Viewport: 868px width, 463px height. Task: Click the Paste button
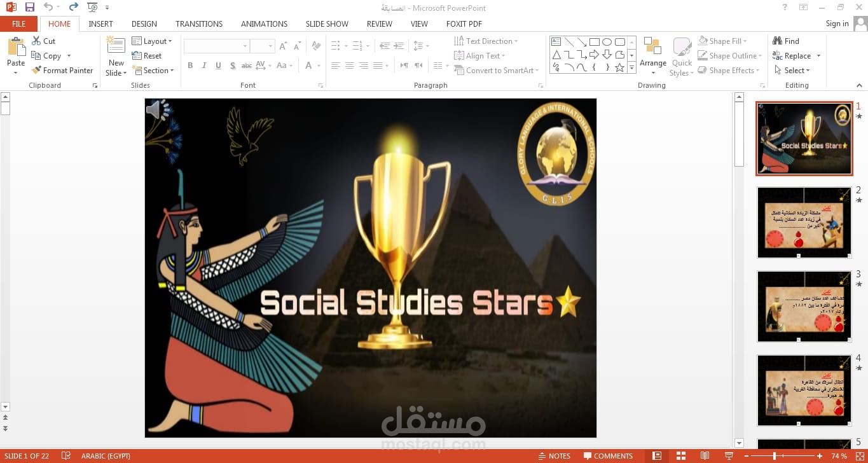coord(16,56)
